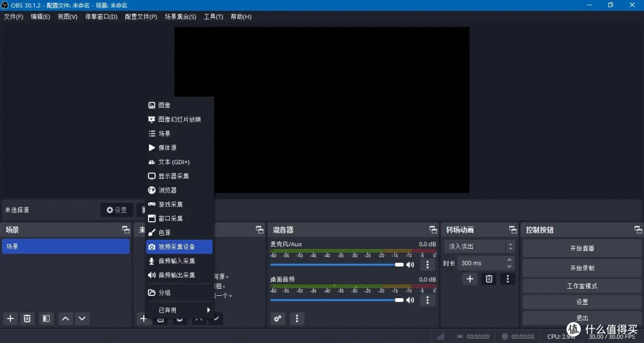Pop out the 控制按钮 dock panel

pyautogui.click(x=638, y=230)
